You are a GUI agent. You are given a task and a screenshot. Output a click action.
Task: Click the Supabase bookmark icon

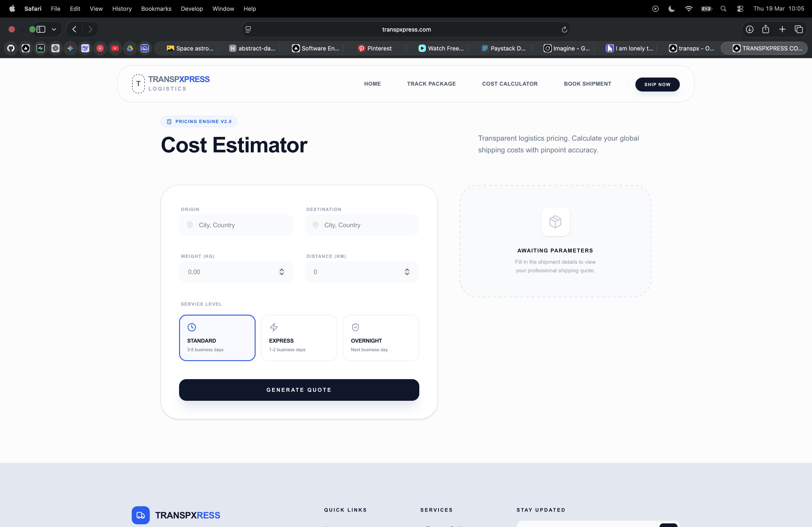[41, 48]
